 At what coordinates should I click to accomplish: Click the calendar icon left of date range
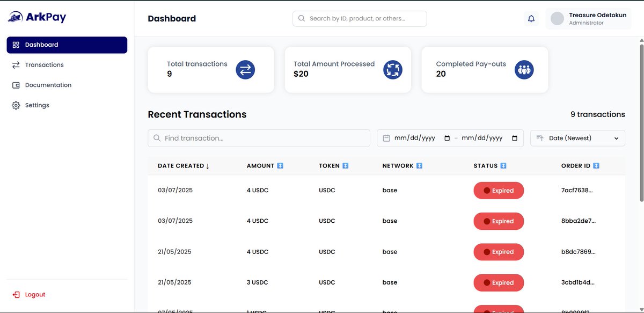click(386, 138)
